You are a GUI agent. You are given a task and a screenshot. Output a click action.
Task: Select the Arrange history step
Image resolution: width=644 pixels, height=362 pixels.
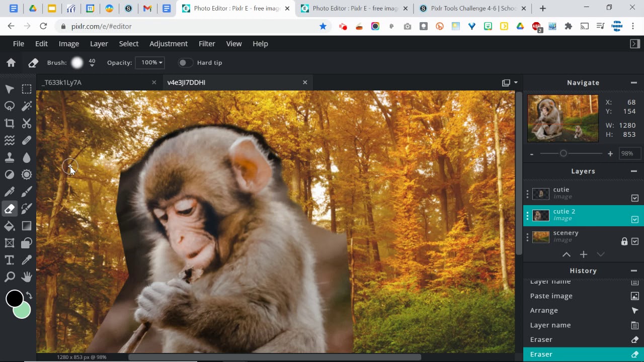(583, 310)
